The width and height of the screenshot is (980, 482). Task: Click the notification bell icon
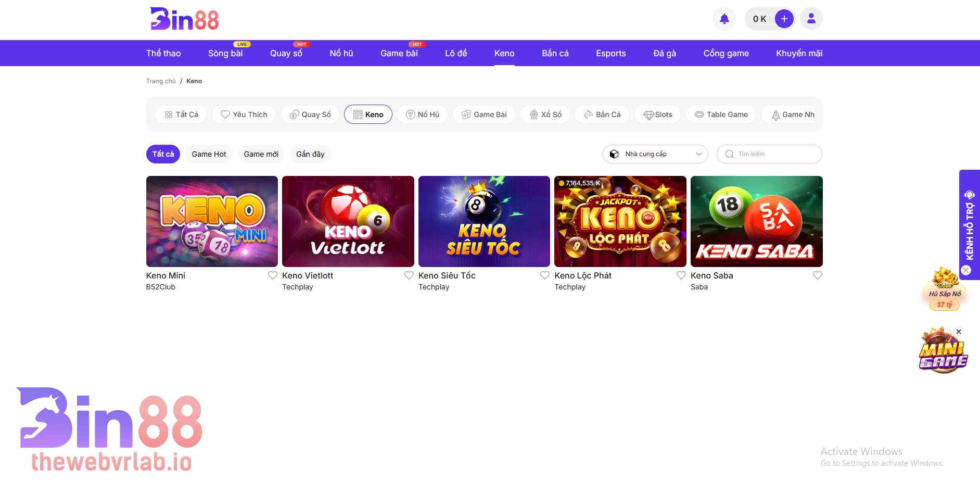[x=724, y=19]
